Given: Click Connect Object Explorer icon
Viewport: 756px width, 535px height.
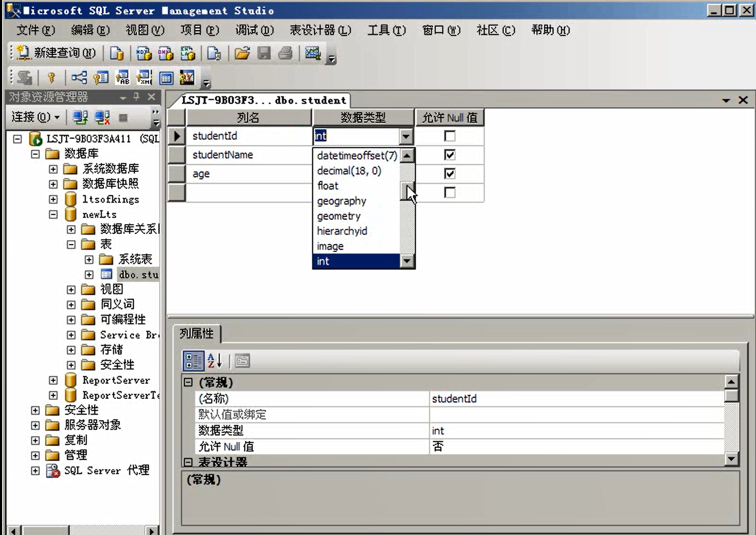Looking at the screenshot, I should pyautogui.click(x=80, y=117).
